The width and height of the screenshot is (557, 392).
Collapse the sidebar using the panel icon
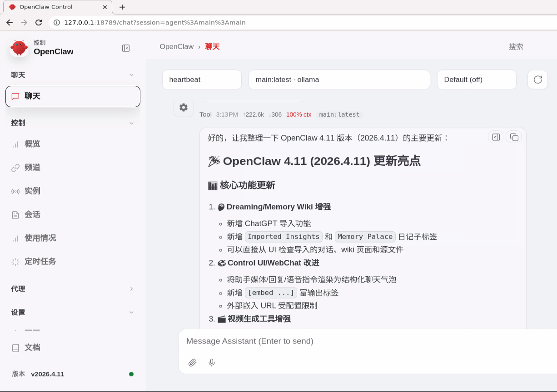126,48
